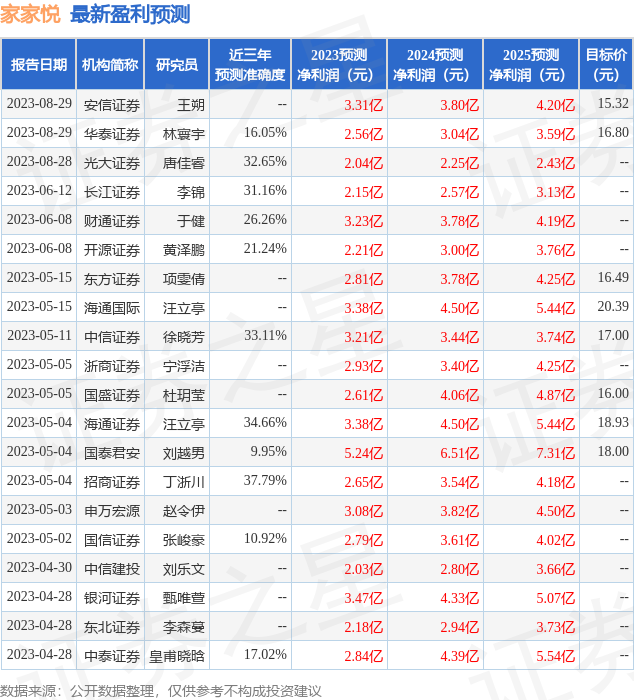Screen dimensions: 634x700
Task: Select analyst name 丁浙川
Action: (184, 483)
